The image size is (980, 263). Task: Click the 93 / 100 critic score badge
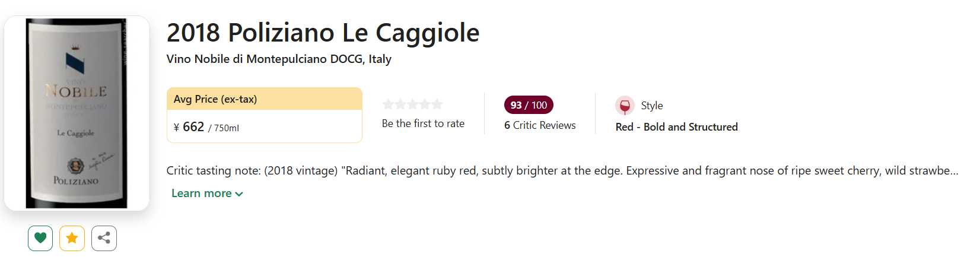529,105
